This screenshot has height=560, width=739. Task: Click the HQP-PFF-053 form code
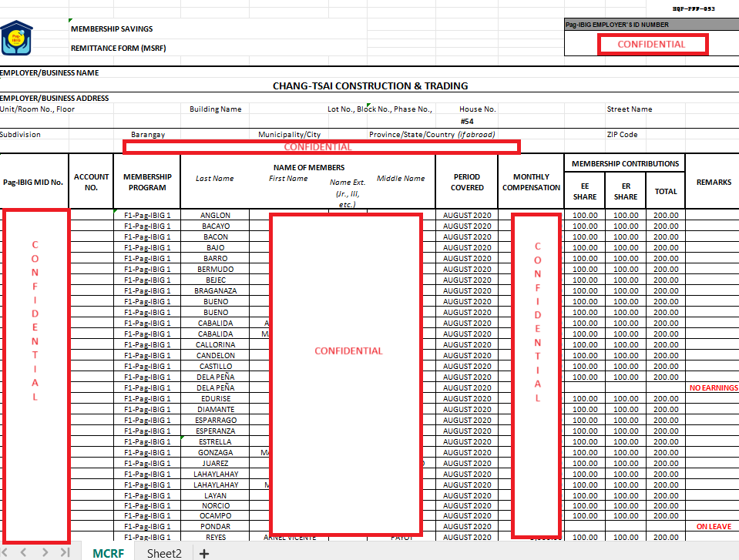694,8
